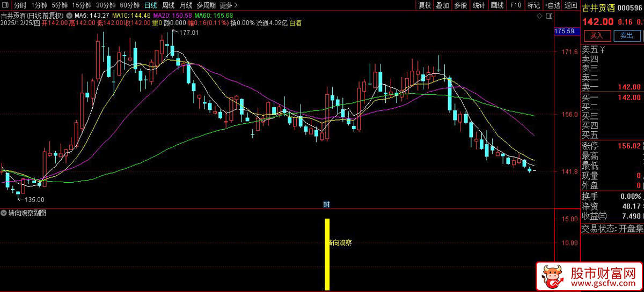Click the red 买入 buy button
This screenshot has width=644, height=292.
[x=597, y=36]
